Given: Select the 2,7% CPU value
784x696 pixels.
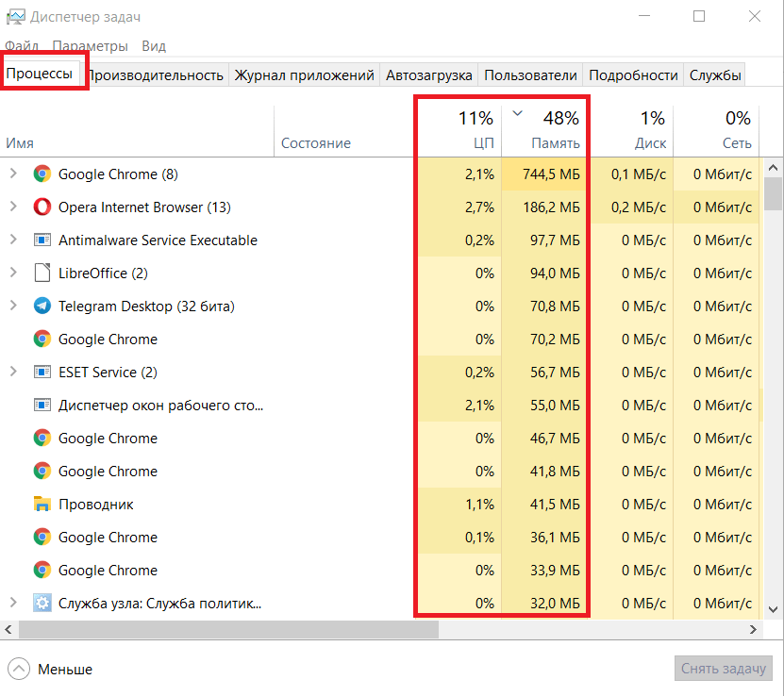Looking at the screenshot, I should click(479, 207).
